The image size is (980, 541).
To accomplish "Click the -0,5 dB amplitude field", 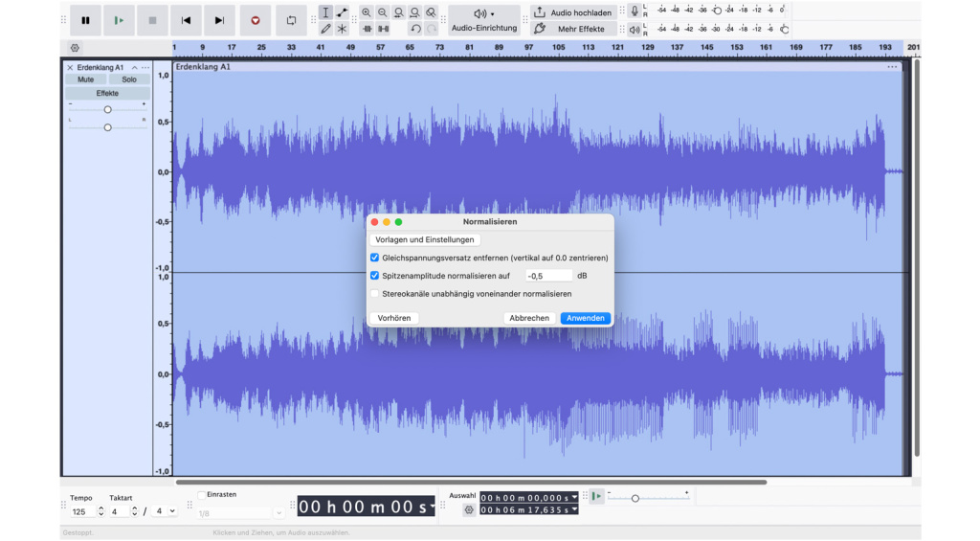I will pos(548,276).
